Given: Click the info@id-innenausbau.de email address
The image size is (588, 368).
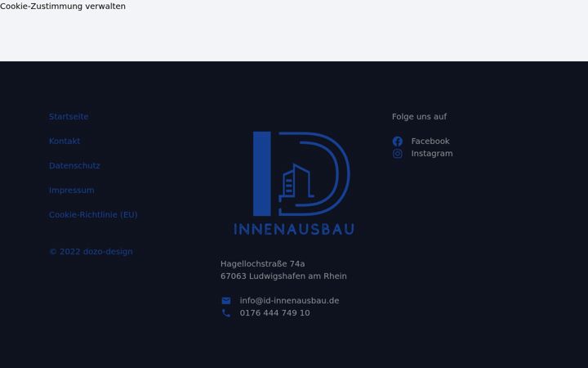Looking at the screenshot, I should (x=289, y=301).
